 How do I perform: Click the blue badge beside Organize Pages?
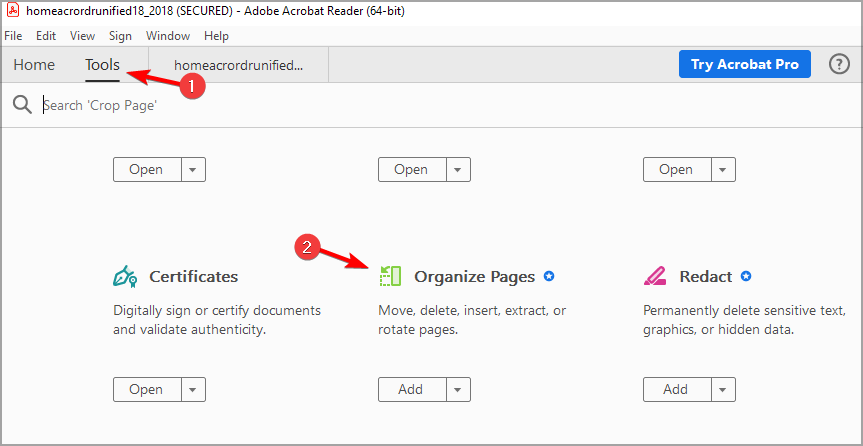pos(549,276)
